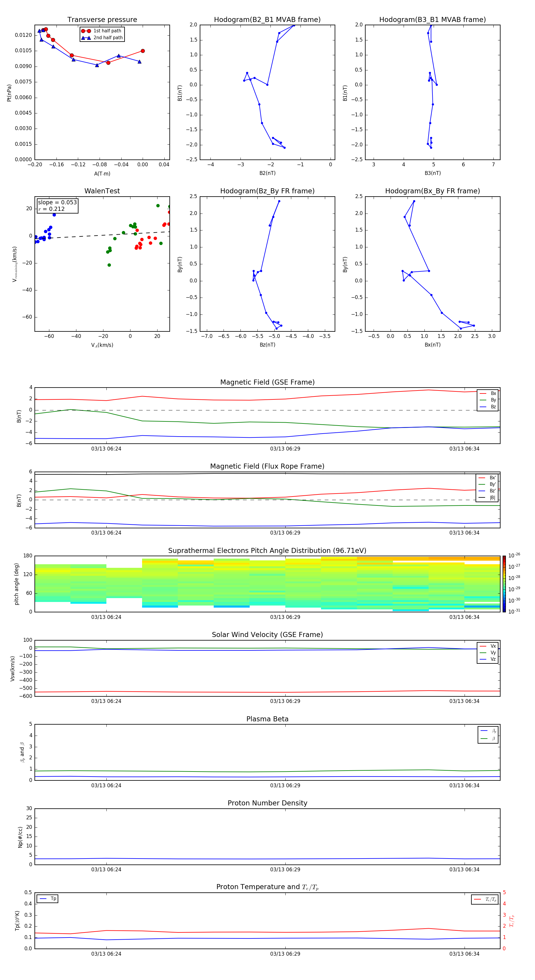The width and height of the screenshot is (535, 980).
Task: Click 'Proton Number Density' title
Action: (267, 803)
